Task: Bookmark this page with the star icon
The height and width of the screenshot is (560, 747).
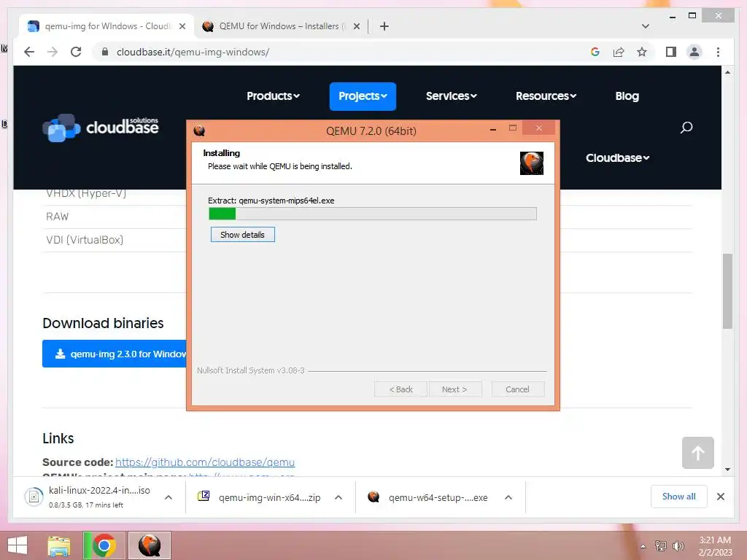Action: click(642, 52)
